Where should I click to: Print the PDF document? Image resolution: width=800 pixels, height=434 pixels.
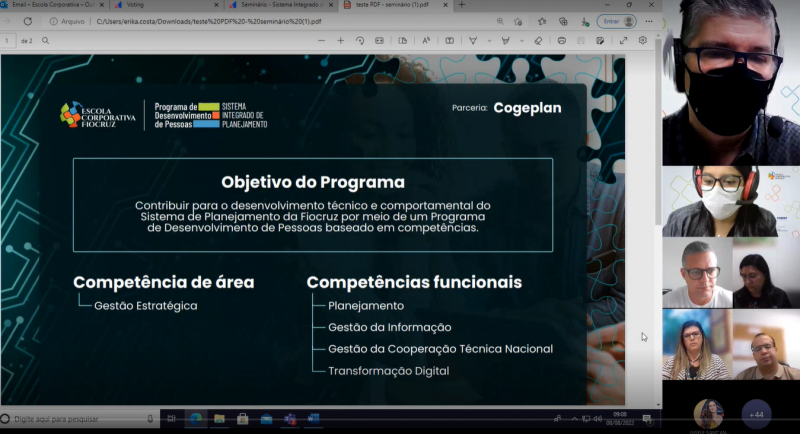point(562,41)
